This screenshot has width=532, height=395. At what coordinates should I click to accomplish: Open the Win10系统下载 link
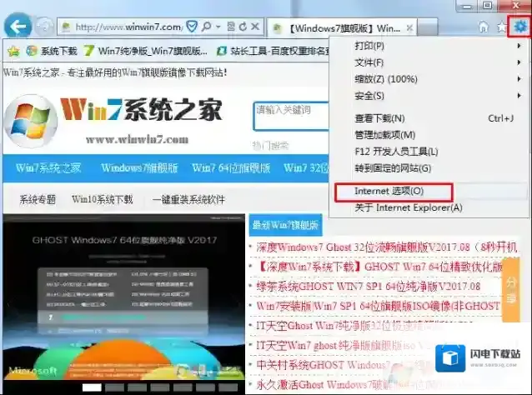coord(102,199)
